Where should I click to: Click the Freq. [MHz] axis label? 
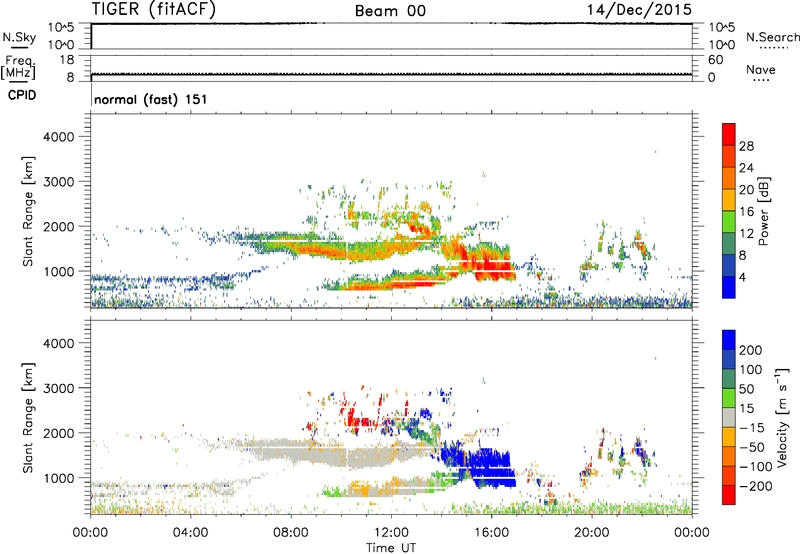coord(19,67)
